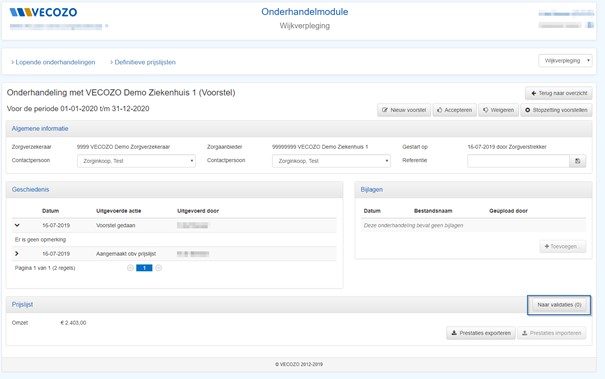Click Prestaties importeren button
Image resolution: width=605 pixels, height=379 pixels.
(552, 333)
